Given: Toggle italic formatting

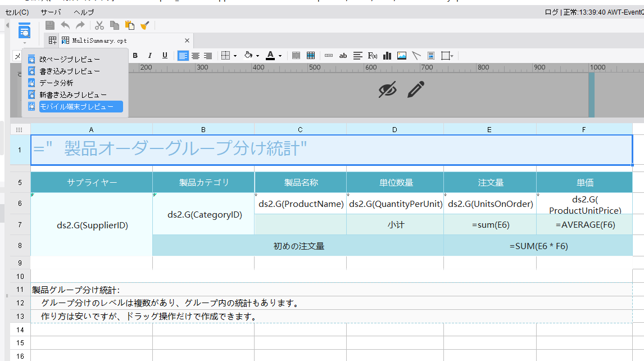Looking at the screenshot, I should point(149,55).
